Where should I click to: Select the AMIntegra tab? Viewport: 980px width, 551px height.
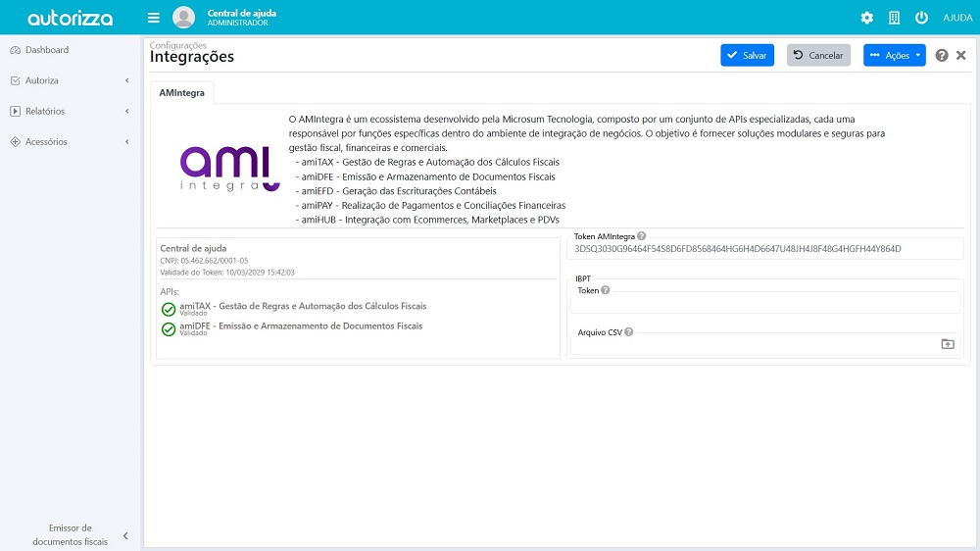(181, 92)
